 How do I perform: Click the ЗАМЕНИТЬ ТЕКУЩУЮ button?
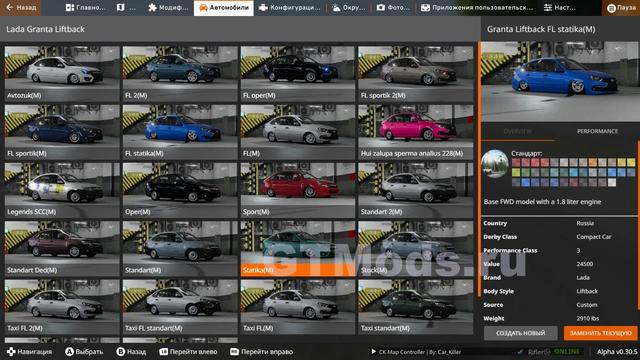coord(600,333)
